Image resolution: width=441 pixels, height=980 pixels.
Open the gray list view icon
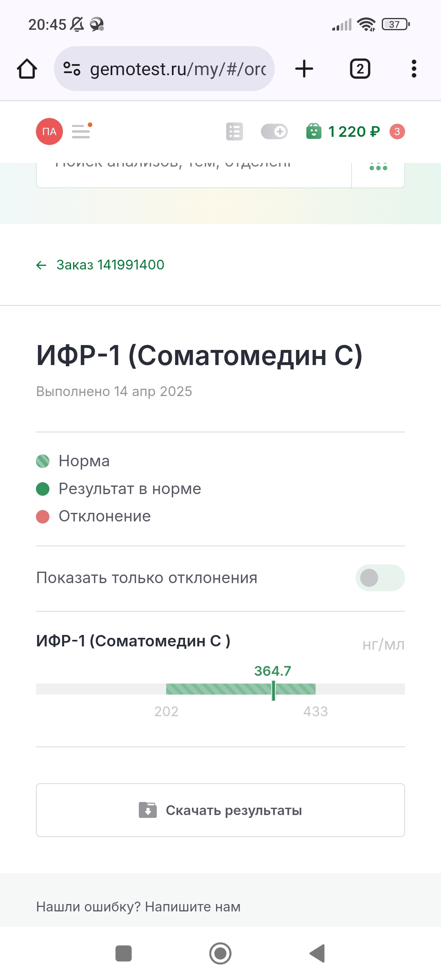[234, 131]
